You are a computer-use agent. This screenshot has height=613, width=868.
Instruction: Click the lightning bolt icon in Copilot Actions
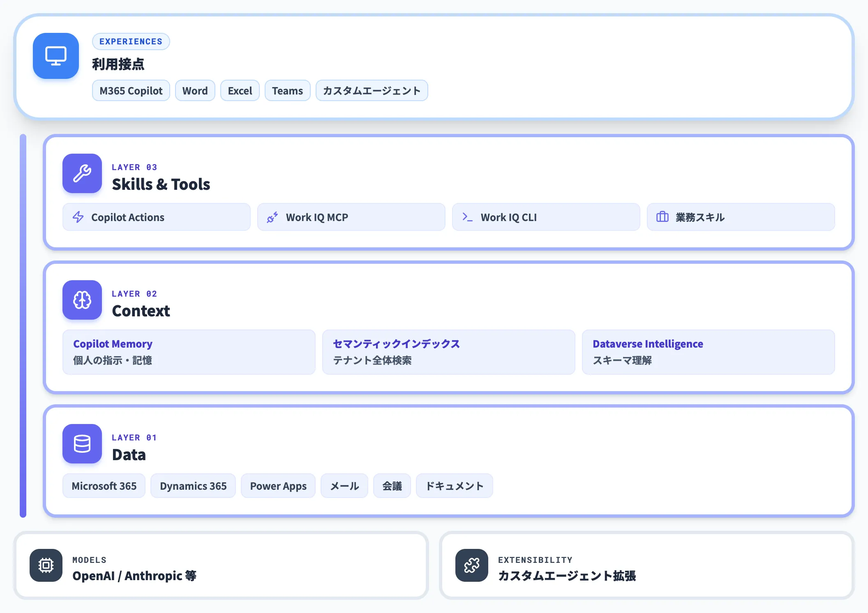click(x=78, y=217)
